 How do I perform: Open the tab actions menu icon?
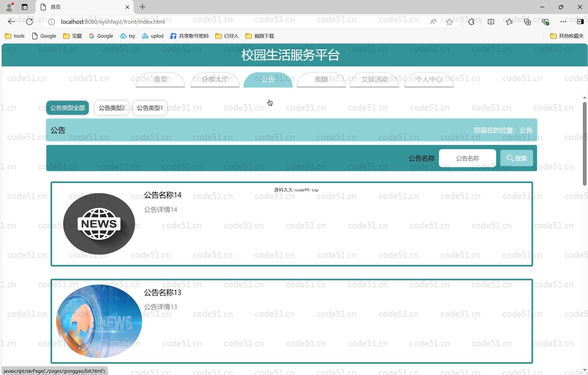pyautogui.click(x=24, y=7)
